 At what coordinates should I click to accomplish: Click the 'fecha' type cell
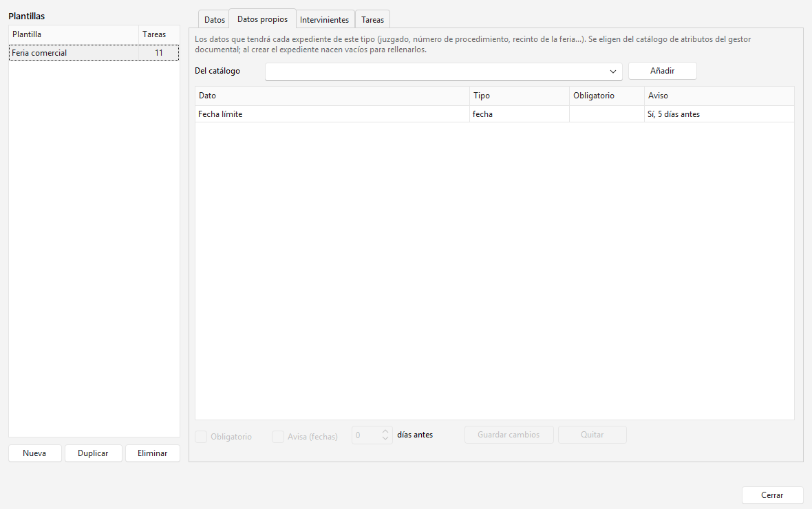(520, 114)
